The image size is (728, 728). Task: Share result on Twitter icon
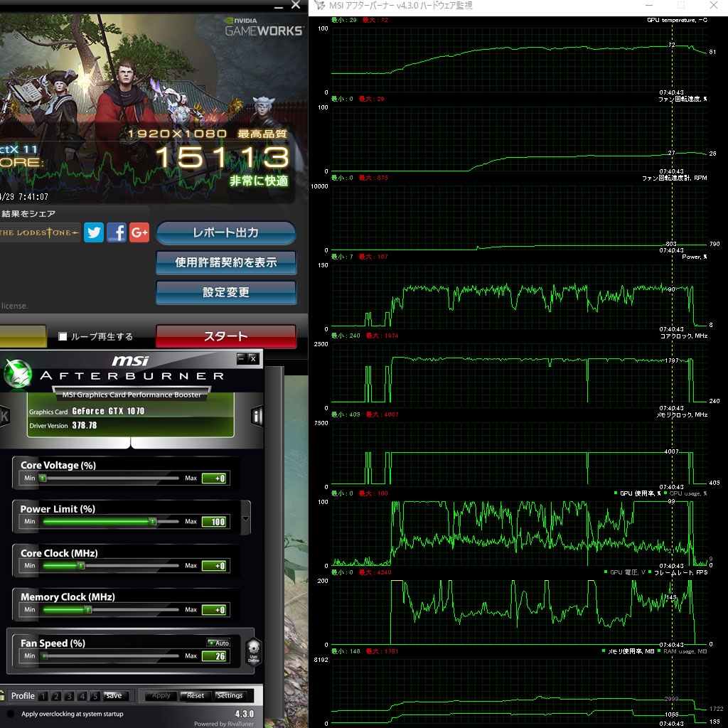pos(94,232)
